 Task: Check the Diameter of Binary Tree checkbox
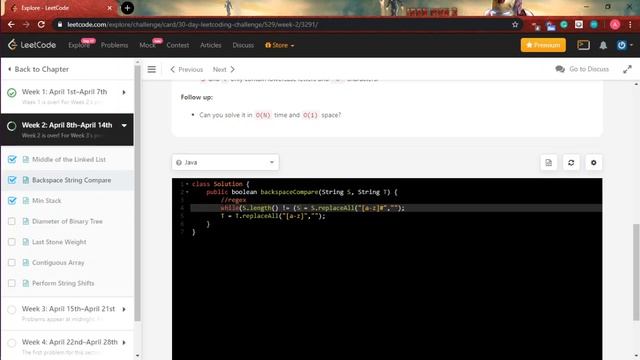[x=12, y=221]
